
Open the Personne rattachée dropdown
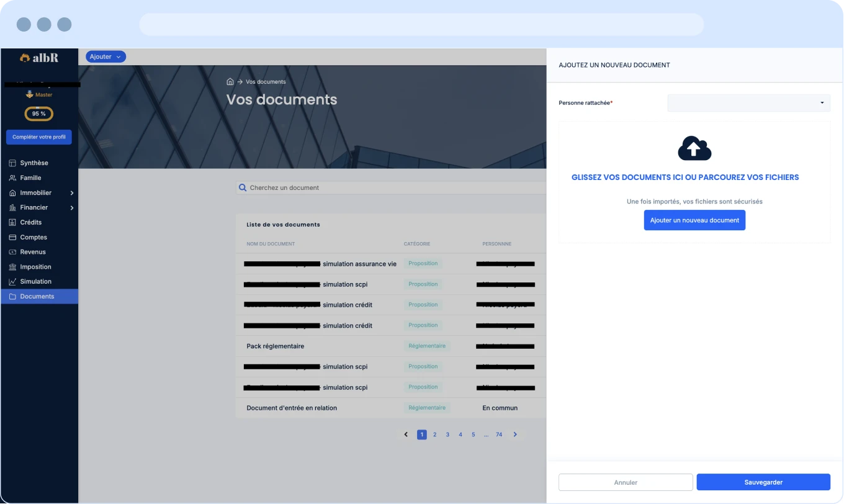[x=748, y=103]
